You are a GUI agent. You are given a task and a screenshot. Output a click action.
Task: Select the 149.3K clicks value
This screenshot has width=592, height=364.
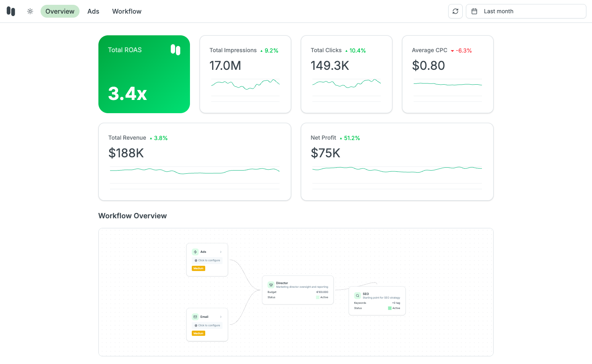coord(330,65)
